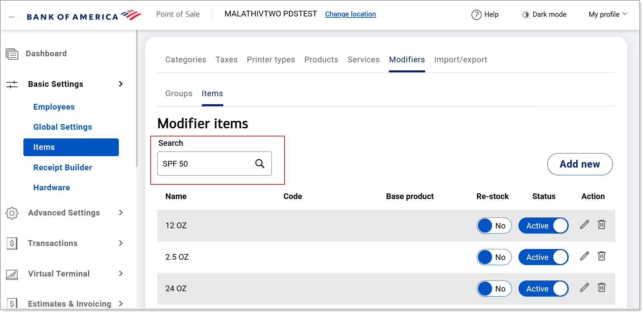This screenshot has height=314, width=644.
Task: Delete the 12 OZ modifier item
Action: (602, 225)
